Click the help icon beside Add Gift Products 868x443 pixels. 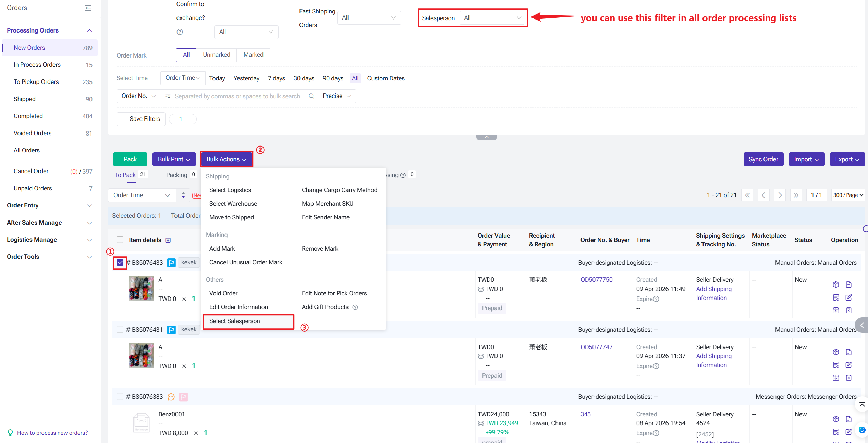tap(355, 307)
